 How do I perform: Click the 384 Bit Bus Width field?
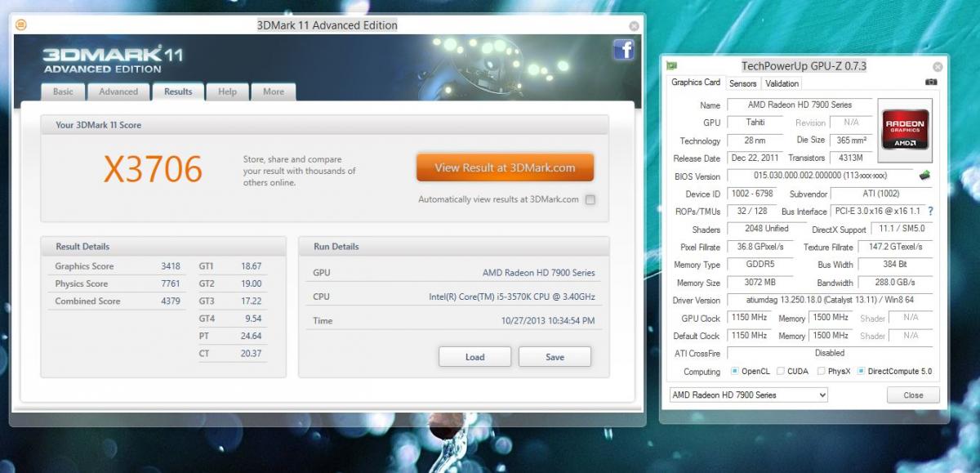[x=895, y=265]
